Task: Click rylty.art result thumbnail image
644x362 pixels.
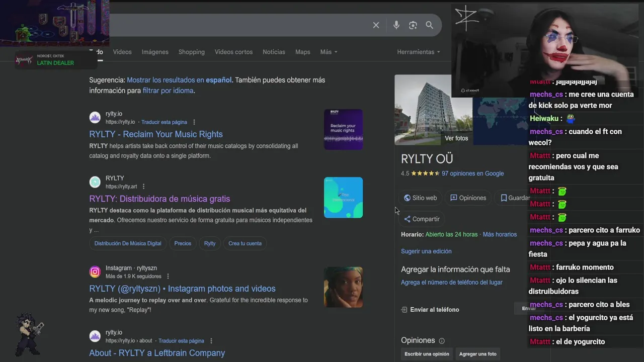Action: pos(343,198)
